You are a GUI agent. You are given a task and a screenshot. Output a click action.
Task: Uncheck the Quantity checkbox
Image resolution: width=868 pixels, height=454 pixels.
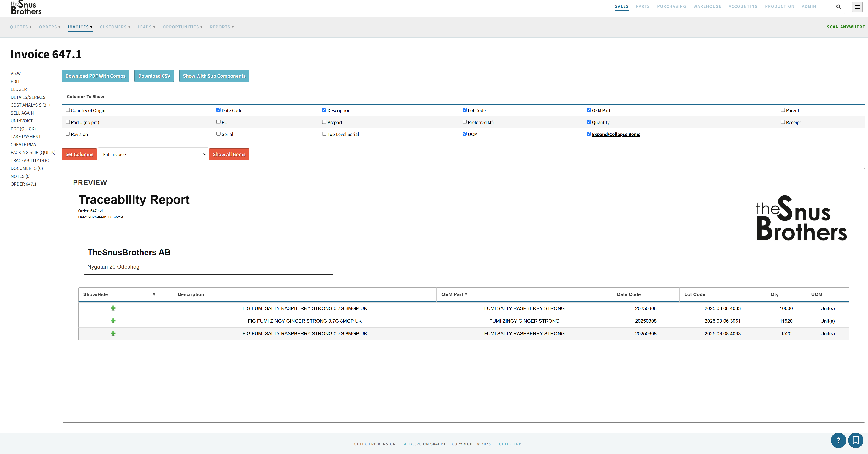coord(589,122)
